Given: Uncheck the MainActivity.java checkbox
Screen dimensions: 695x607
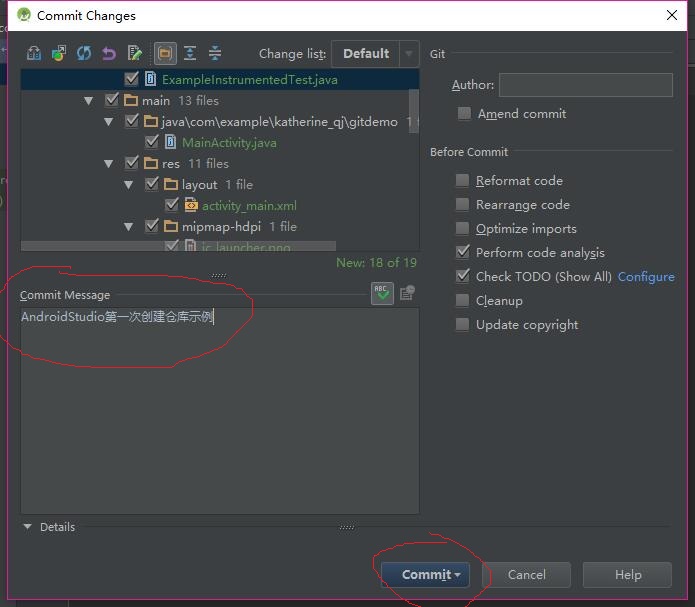Looking at the screenshot, I should pos(152,141).
